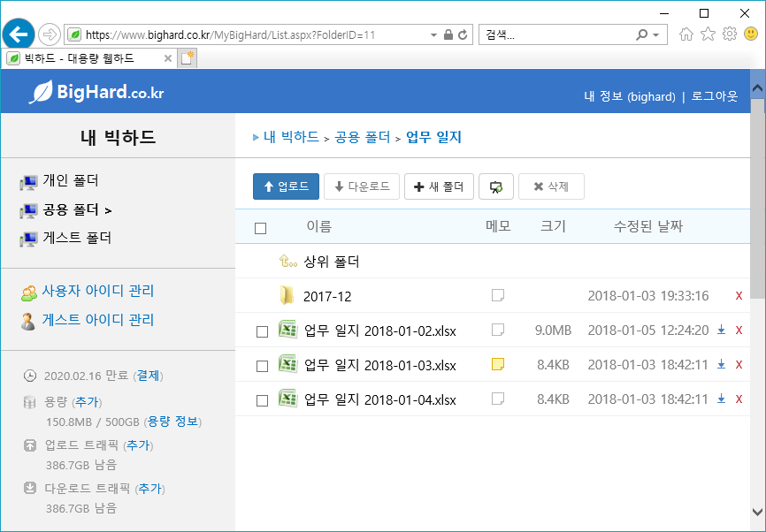Click the browser back arrow button
Image resolution: width=766 pixels, height=532 pixels.
tap(19, 34)
